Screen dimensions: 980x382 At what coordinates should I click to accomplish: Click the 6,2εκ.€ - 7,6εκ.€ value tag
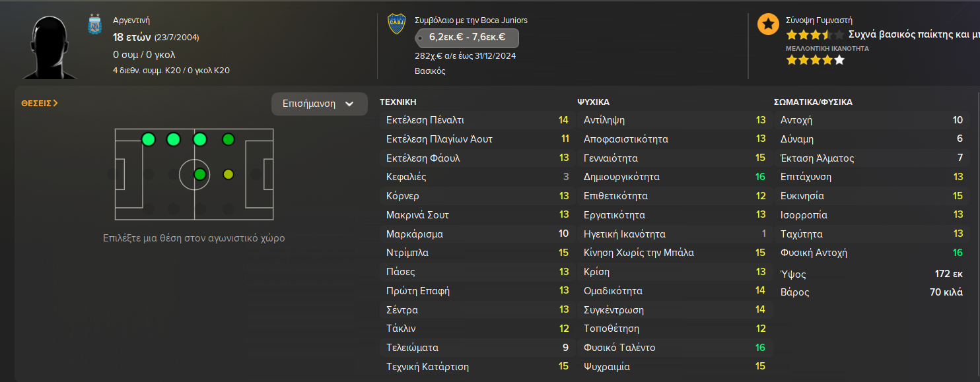click(467, 38)
